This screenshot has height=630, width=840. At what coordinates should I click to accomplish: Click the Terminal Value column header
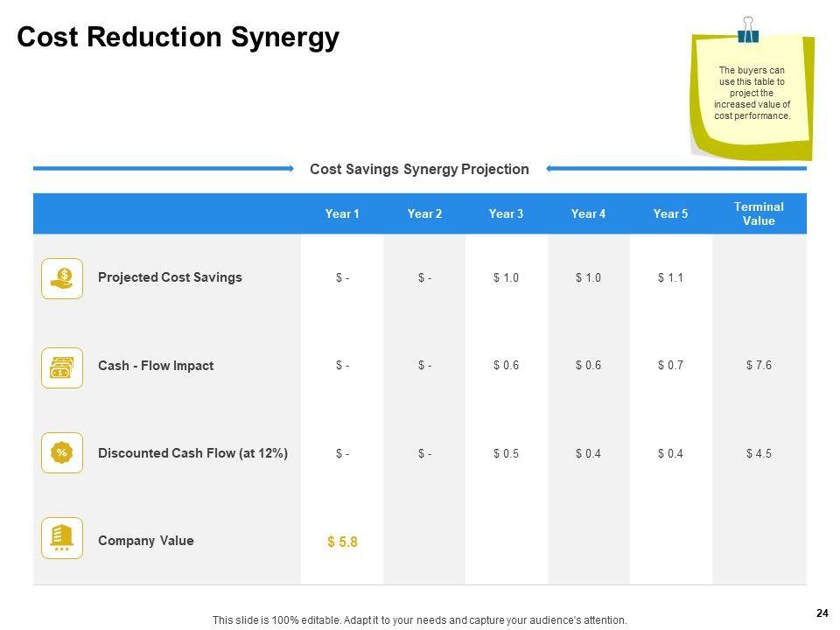tap(759, 213)
